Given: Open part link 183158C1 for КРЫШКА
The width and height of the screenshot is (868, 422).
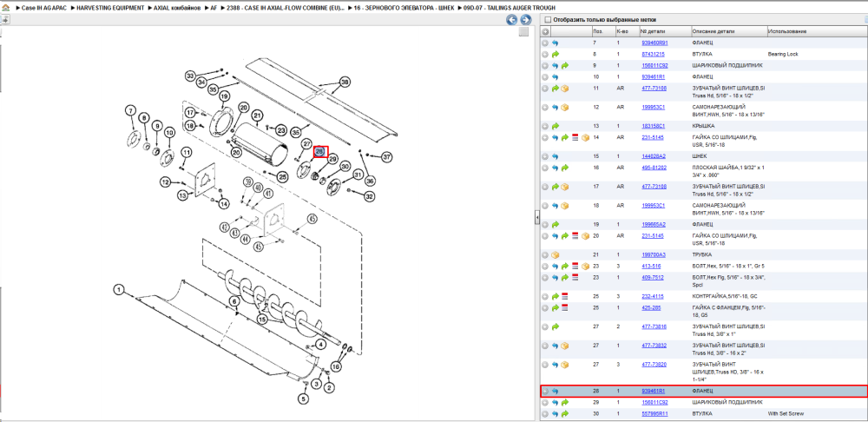Looking at the screenshot, I should tap(654, 126).
